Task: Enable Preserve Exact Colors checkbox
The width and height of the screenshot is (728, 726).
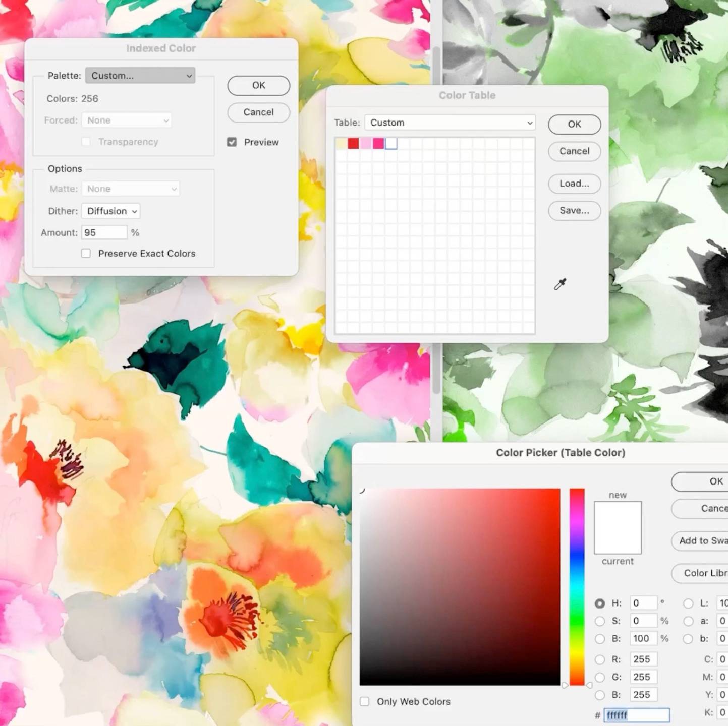Action: (86, 253)
